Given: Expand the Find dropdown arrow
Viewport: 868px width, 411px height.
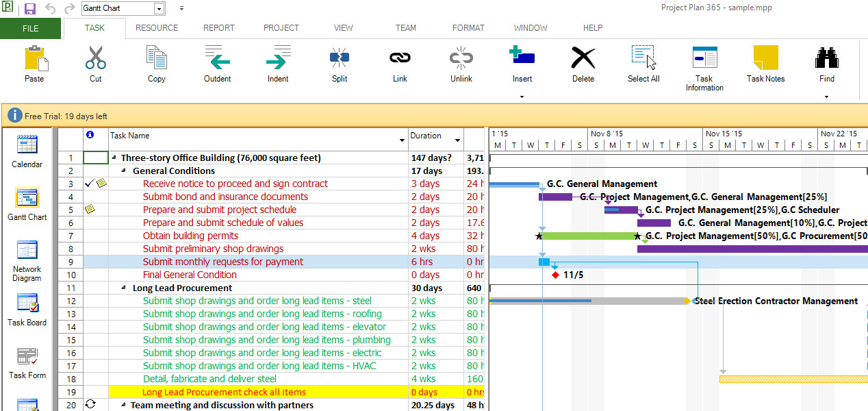Looking at the screenshot, I should (827, 97).
